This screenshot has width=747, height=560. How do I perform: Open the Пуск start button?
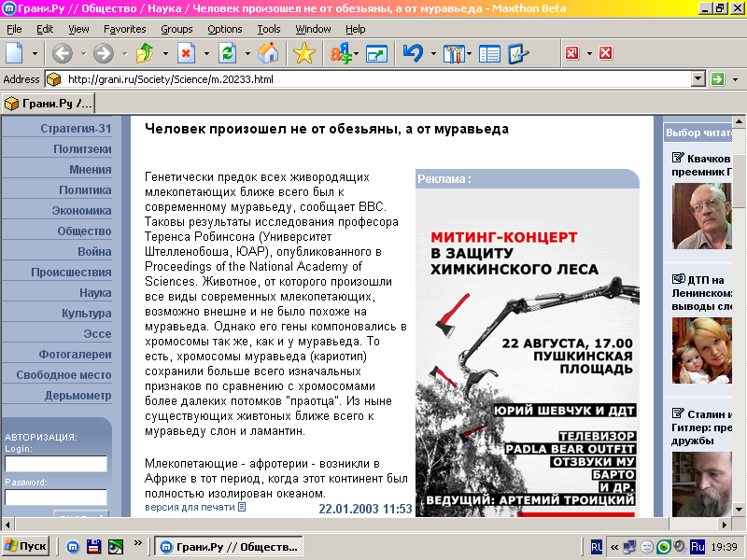[x=26, y=546]
